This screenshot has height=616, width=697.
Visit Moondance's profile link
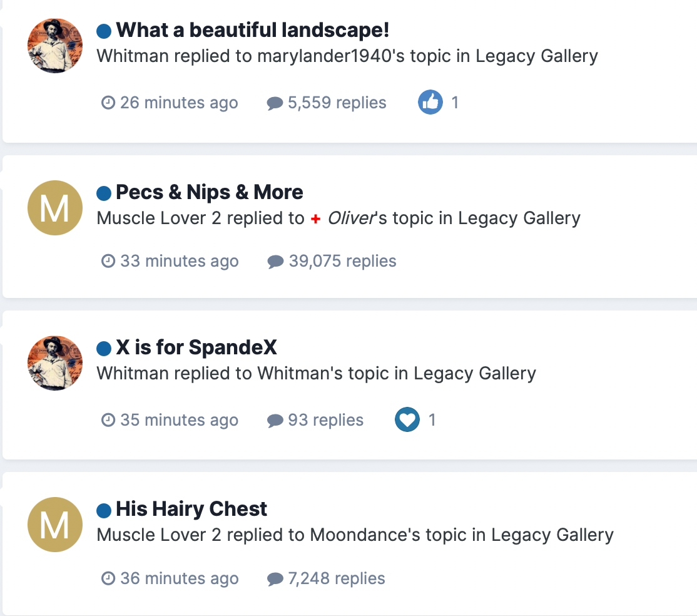point(360,535)
